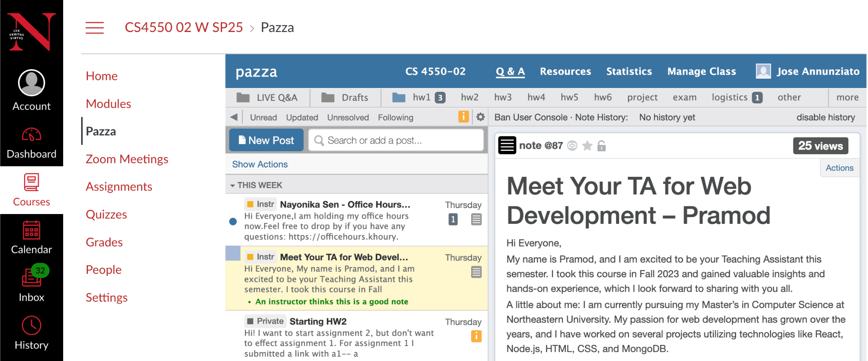Click into Search or add a post field

[x=396, y=140]
